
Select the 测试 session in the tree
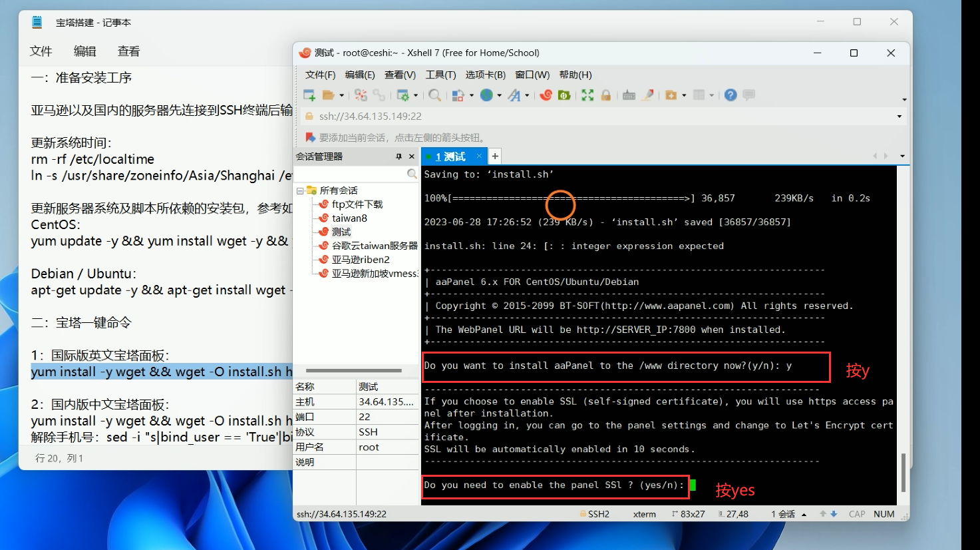pyautogui.click(x=341, y=232)
